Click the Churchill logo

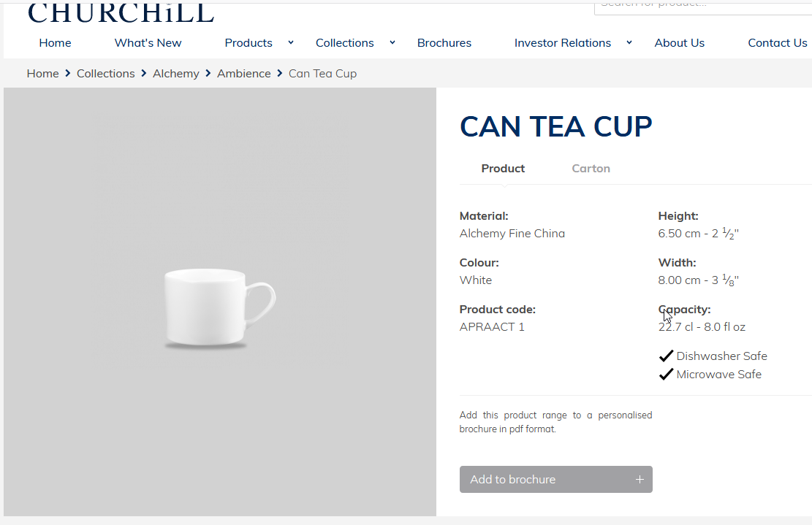coord(121,12)
